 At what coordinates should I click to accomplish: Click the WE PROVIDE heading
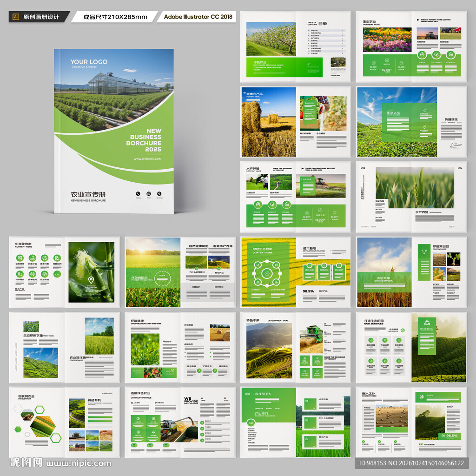pyautogui.click(x=191, y=400)
